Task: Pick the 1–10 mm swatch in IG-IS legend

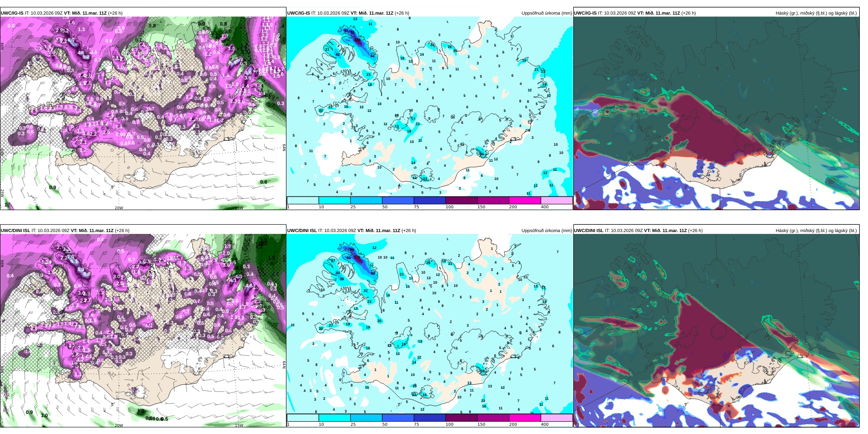Action: (303, 200)
